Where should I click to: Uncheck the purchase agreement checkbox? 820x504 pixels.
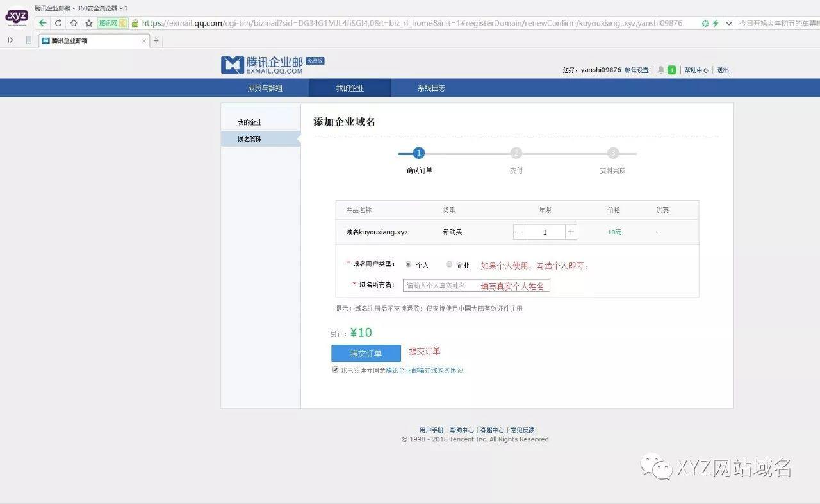(x=335, y=370)
